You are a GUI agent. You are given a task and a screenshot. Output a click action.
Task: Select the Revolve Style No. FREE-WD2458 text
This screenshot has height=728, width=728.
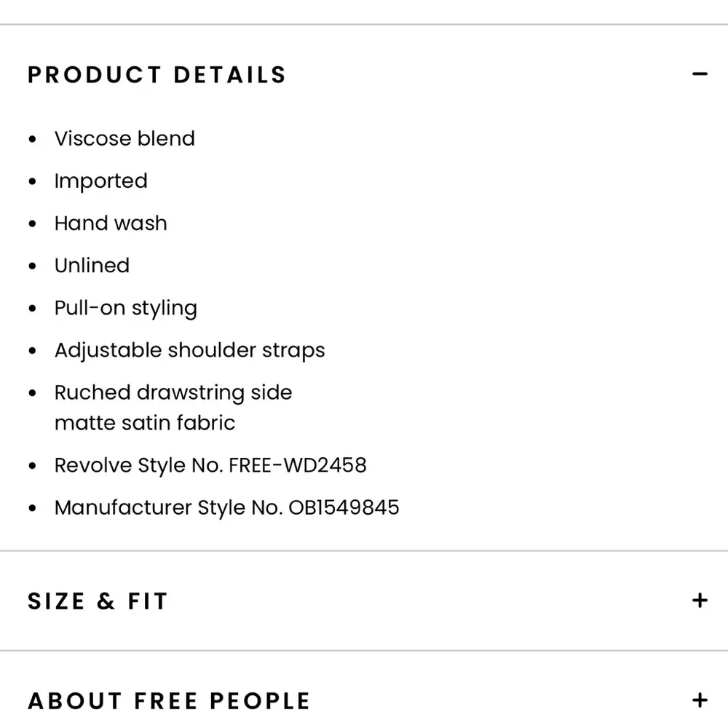(x=210, y=464)
